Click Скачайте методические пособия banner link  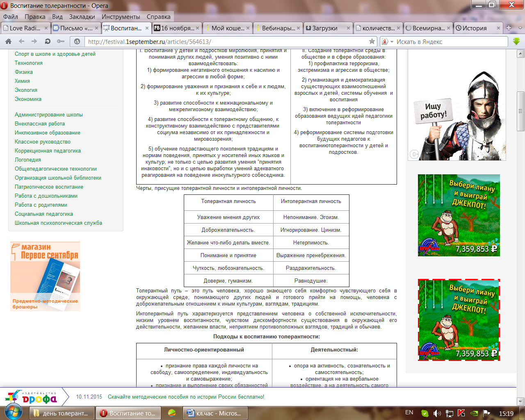coord(186,397)
